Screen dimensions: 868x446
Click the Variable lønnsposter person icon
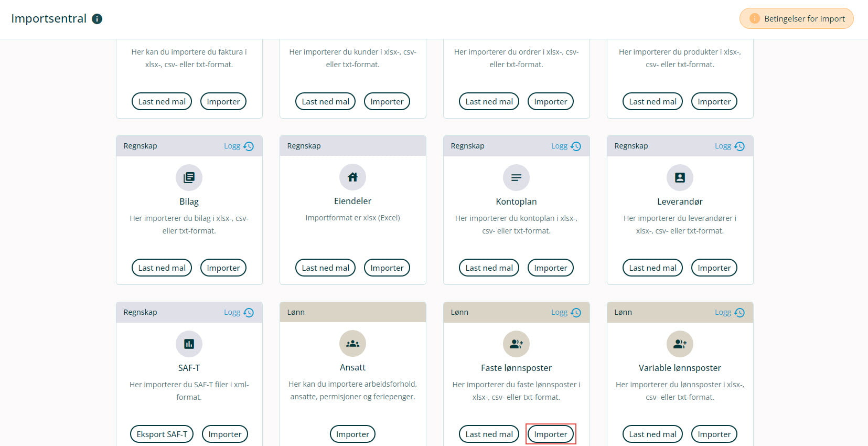coord(680,344)
